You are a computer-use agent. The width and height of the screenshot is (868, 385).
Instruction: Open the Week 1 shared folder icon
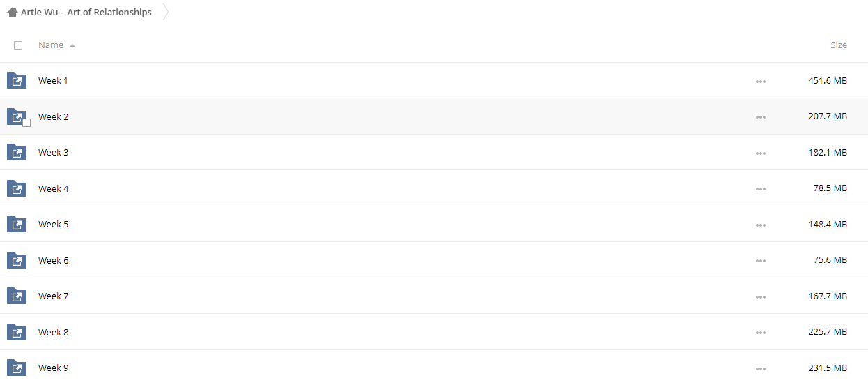pyautogui.click(x=17, y=81)
